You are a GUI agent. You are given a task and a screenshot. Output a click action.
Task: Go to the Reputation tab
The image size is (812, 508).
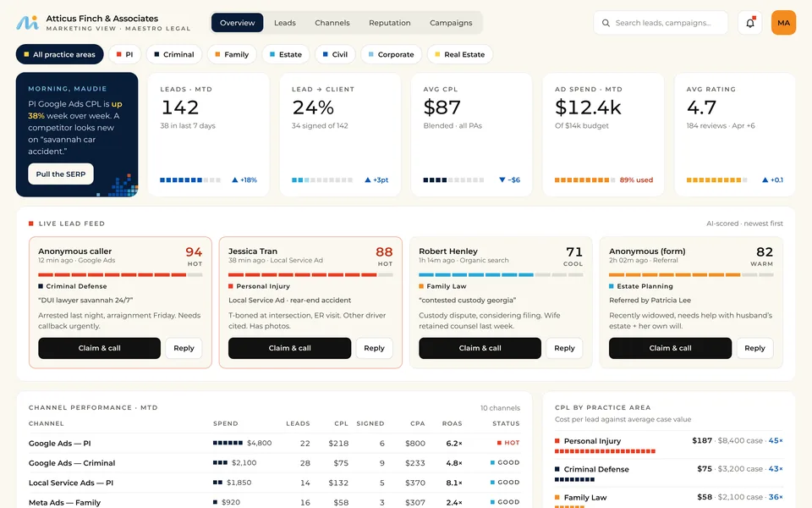389,23
